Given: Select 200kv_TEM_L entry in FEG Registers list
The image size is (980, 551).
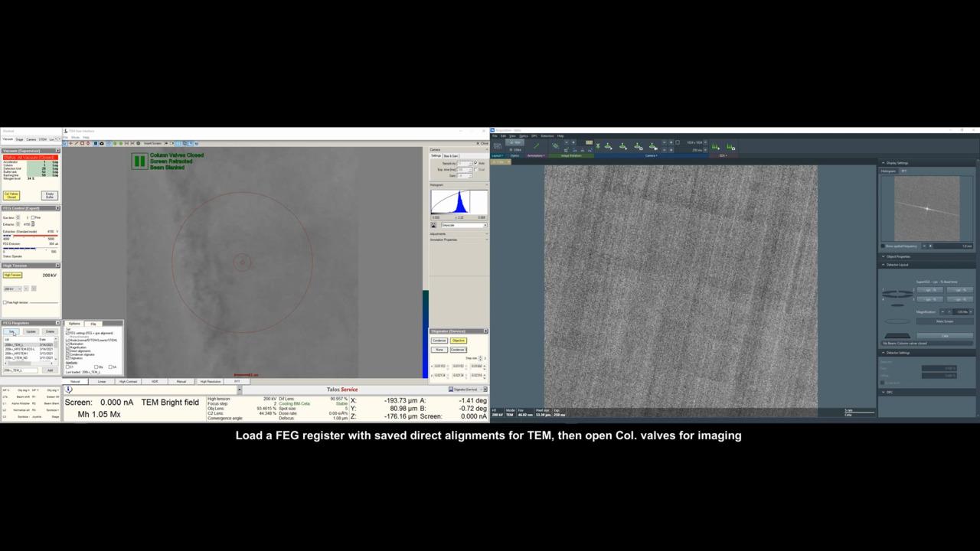Looking at the screenshot, I should (15, 344).
